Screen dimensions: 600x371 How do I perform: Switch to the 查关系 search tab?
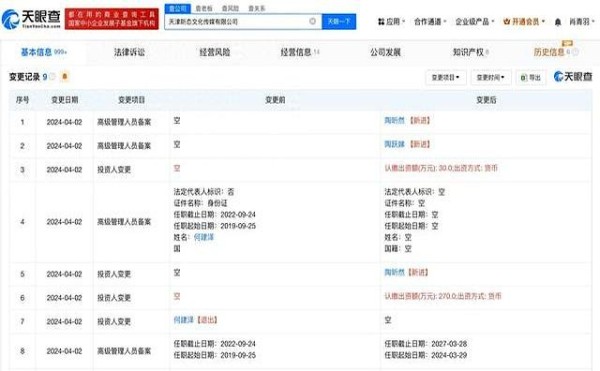tap(257, 8)
